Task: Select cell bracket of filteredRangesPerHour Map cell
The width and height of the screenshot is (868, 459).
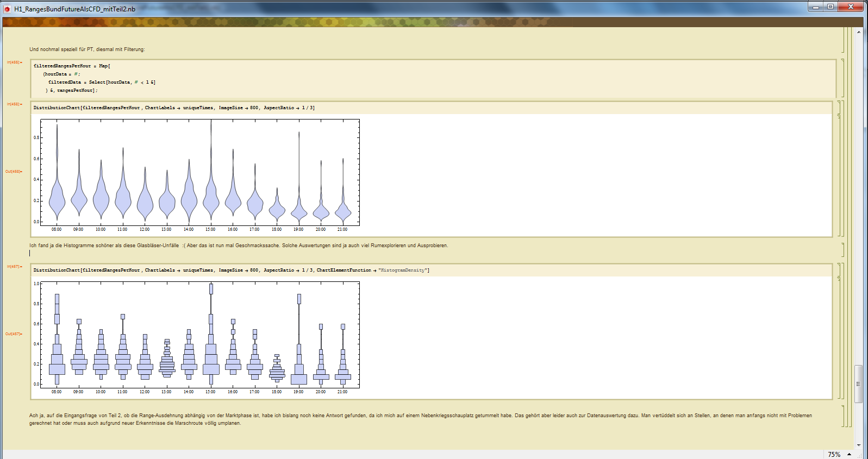Action: pos(842,78)
